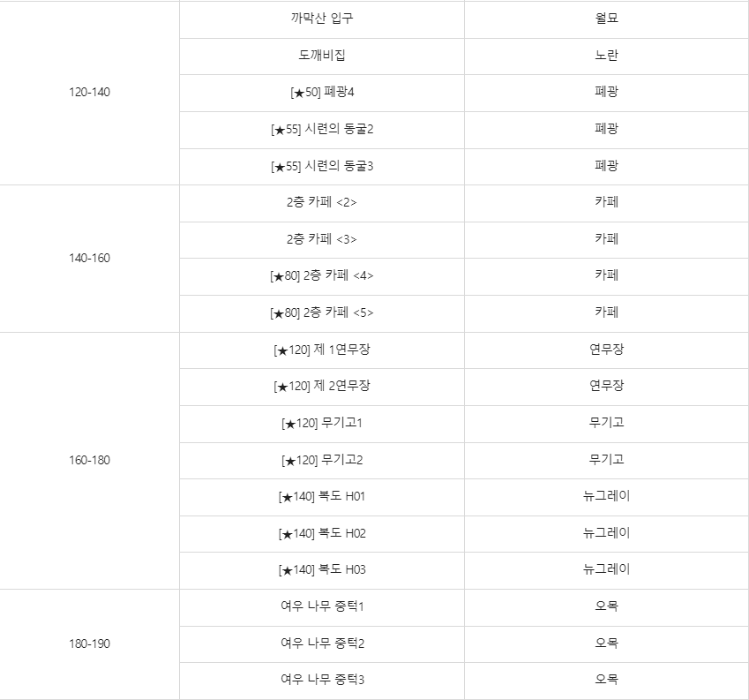Click the 까막산 입구 map cell
The width and height of the screenshot is (749, 700).
[x=322, y=19]
